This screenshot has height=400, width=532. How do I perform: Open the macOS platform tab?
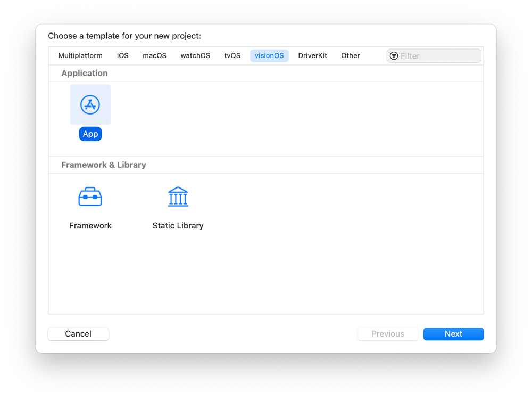tap(154, 56)
